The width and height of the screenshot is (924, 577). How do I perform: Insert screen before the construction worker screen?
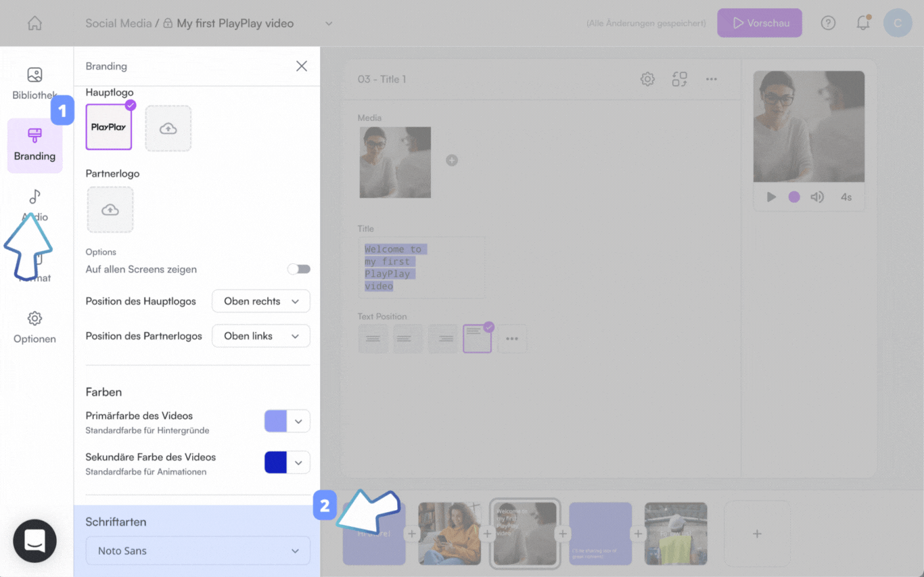point(638,534)
